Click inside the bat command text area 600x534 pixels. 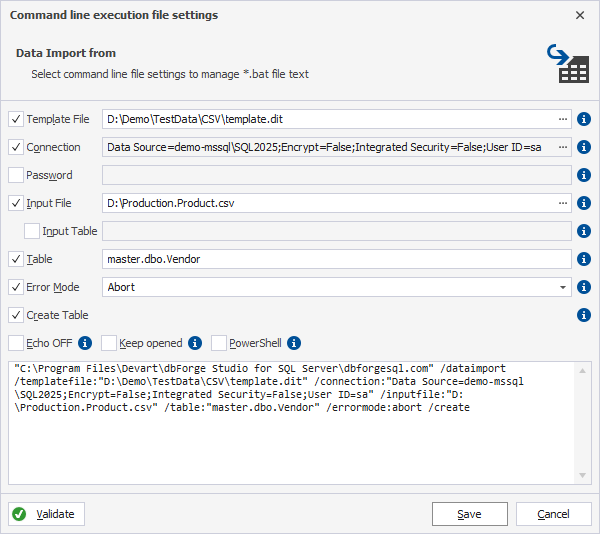(292, 423)
